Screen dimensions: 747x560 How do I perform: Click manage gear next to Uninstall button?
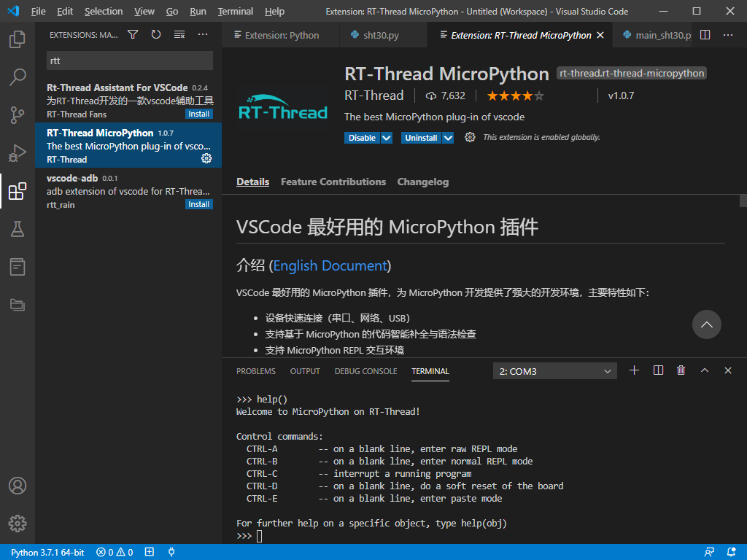point(470,137)
